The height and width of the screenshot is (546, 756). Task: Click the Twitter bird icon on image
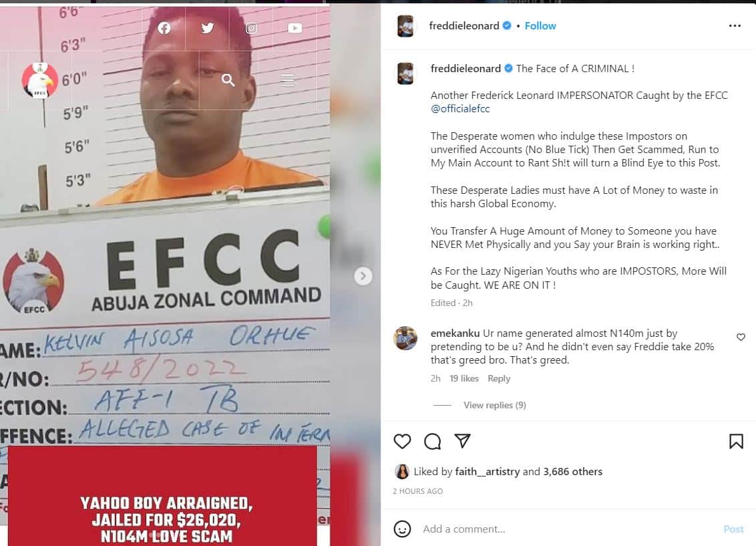(x=207, y=28)
